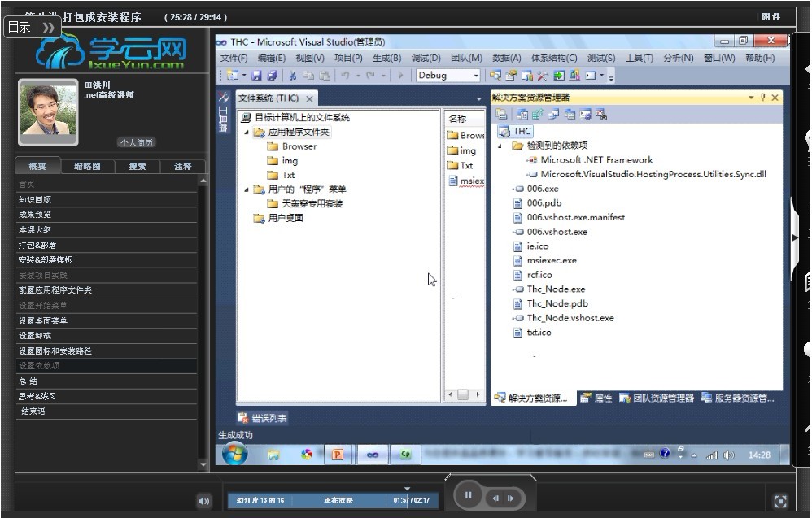Image resolution: width=812 pixels, height=518 pixels.
Task: Click the Start Debugging play icon
Action: coord(400,76)
